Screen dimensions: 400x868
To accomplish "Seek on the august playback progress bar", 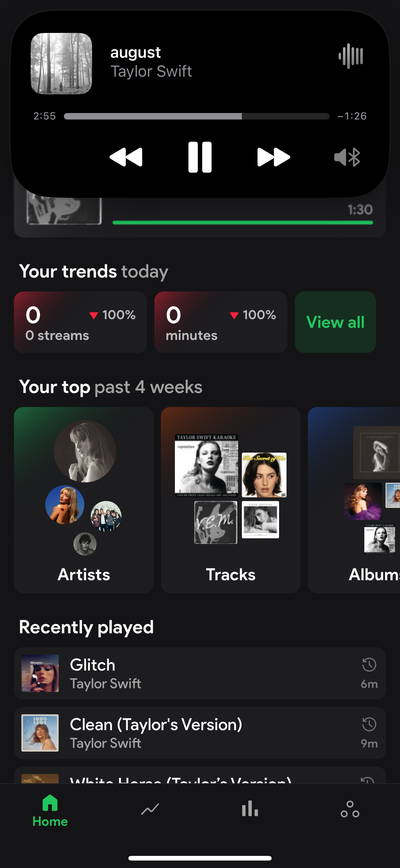I will [x=196, y=116].
